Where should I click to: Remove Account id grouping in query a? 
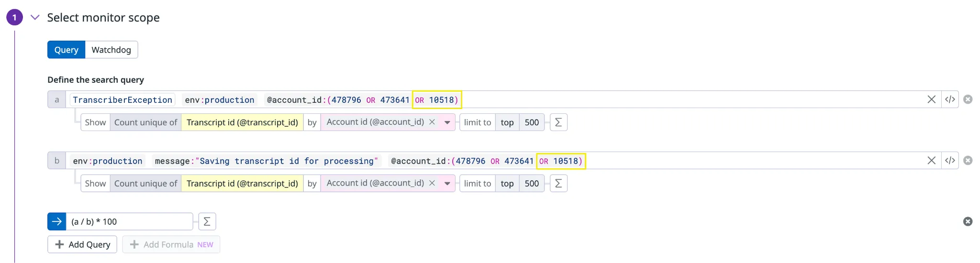[x=432, y=122]
